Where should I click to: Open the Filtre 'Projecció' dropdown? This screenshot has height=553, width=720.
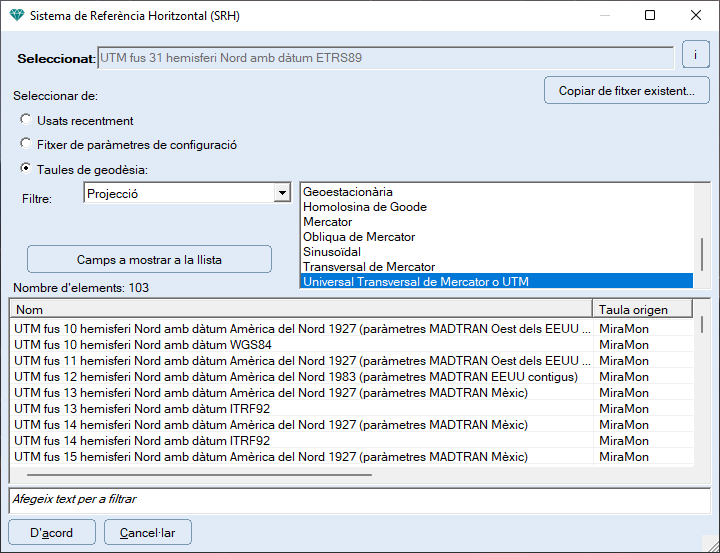282,193
